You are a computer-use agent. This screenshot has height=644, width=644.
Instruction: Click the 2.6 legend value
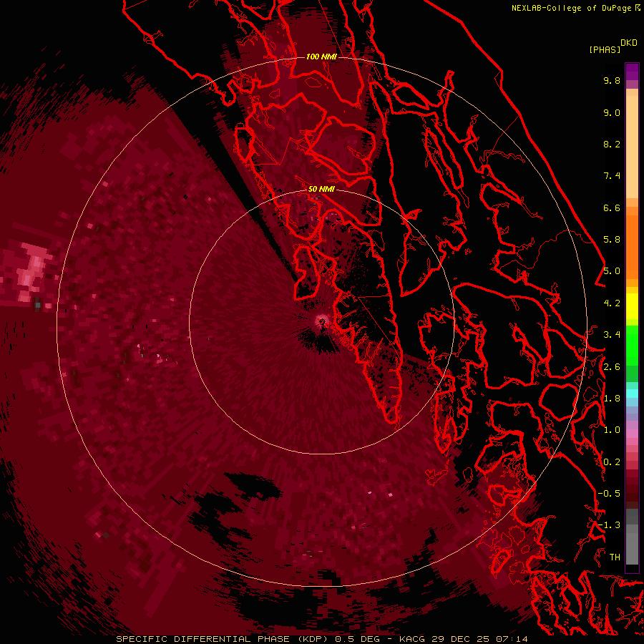[612, 367]
